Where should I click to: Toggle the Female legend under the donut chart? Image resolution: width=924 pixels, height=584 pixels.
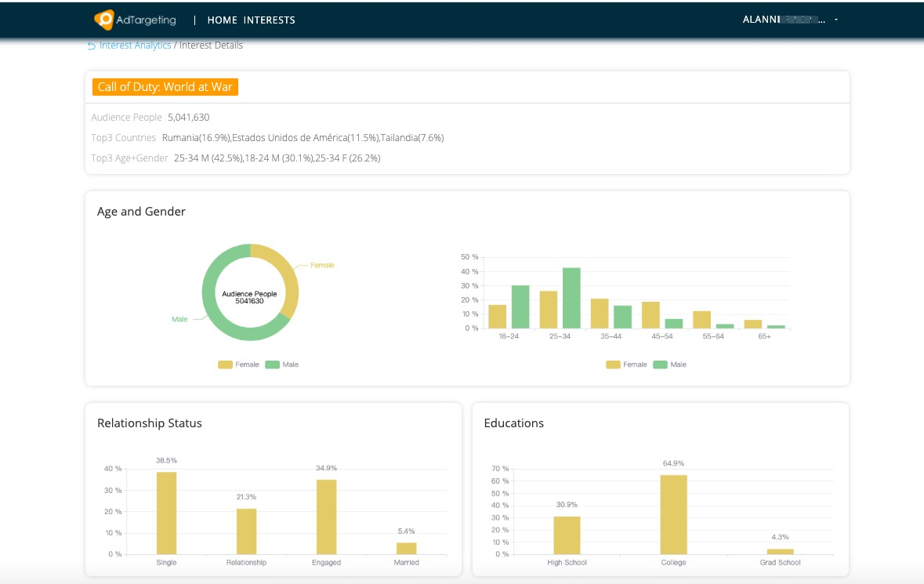[238, 365]
